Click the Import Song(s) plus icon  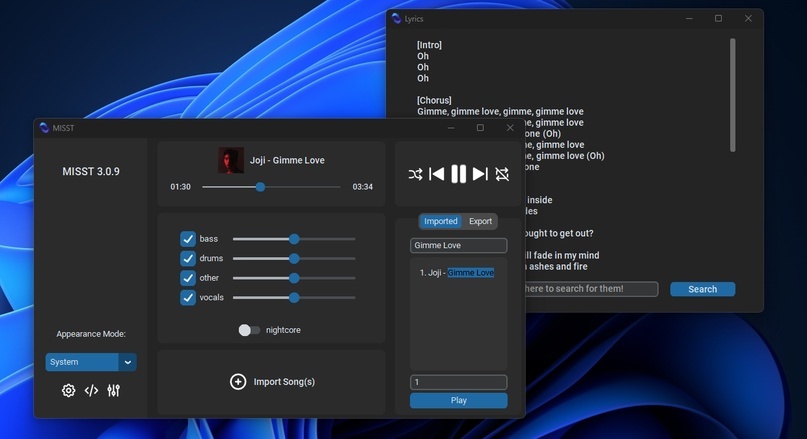click(238, 382)
